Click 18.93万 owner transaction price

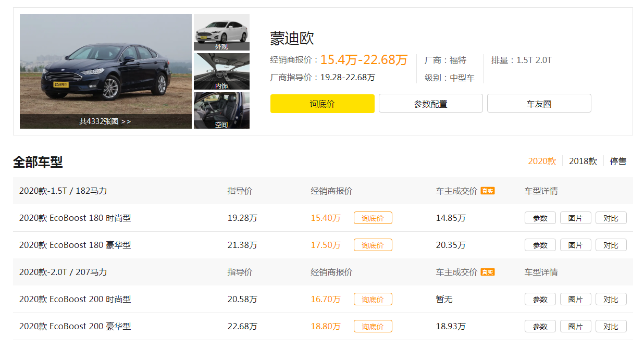point(451,326)
